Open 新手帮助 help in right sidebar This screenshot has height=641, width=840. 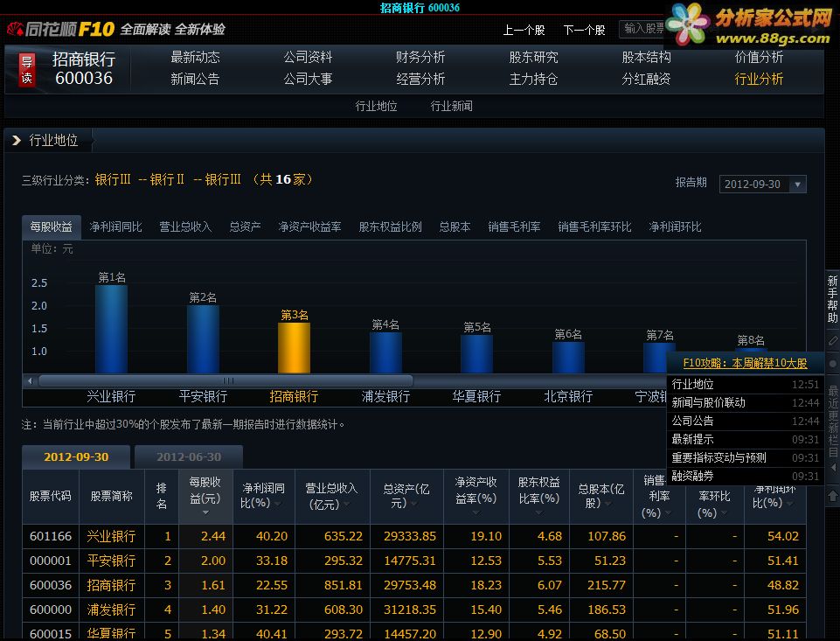(832, 300)
